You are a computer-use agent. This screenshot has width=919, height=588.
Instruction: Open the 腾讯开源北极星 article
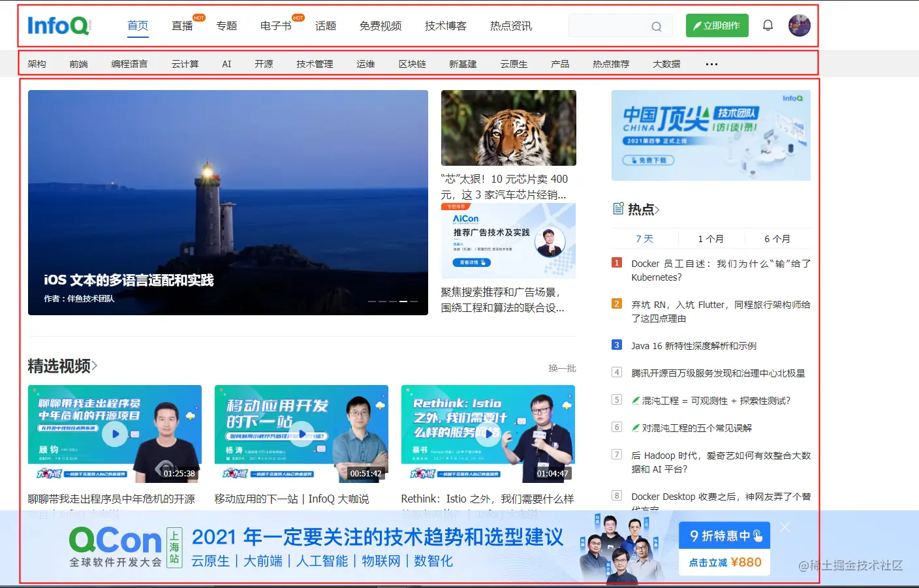click(x=718, y=373)
